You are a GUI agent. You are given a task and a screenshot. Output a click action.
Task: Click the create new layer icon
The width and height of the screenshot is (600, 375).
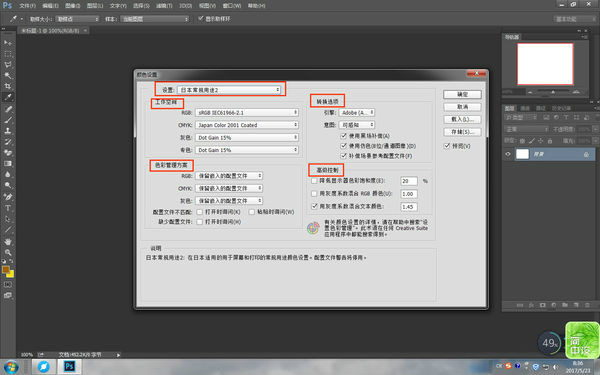tap(576, 305)
